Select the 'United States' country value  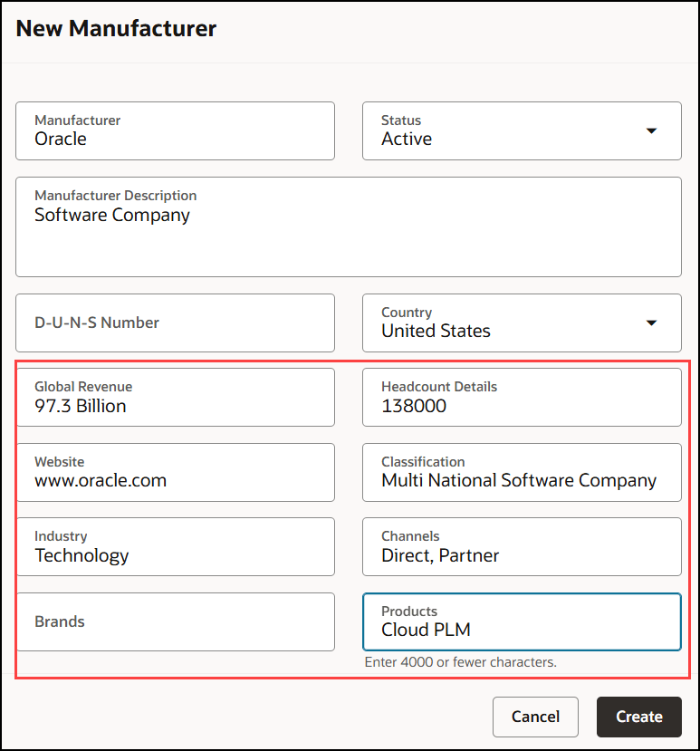point(436,331)
